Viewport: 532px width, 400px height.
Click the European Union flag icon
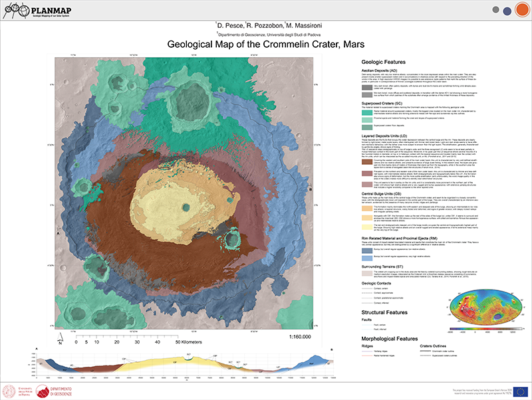[521, 391]
